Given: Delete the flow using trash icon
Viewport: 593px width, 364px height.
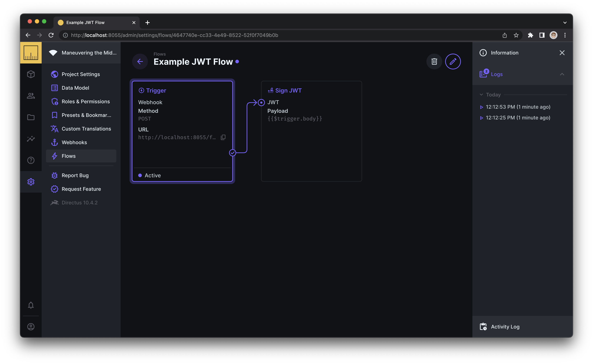Looking at the screenshot, I should pos(434,61).
